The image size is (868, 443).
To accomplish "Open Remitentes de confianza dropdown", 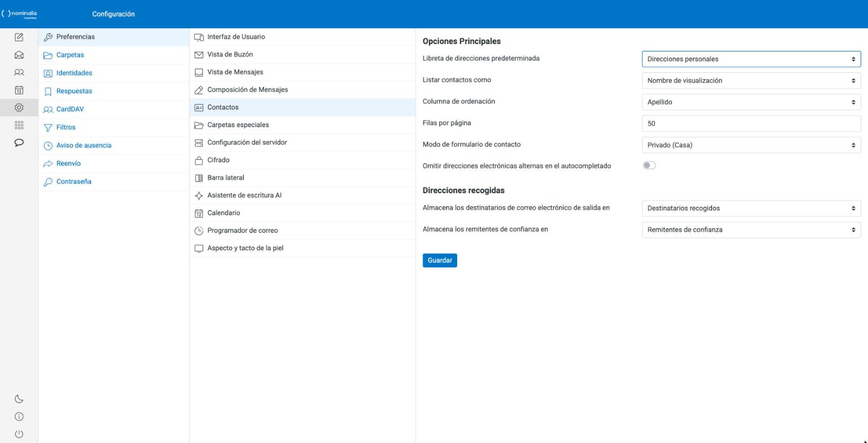I will [x=751, y=229].
